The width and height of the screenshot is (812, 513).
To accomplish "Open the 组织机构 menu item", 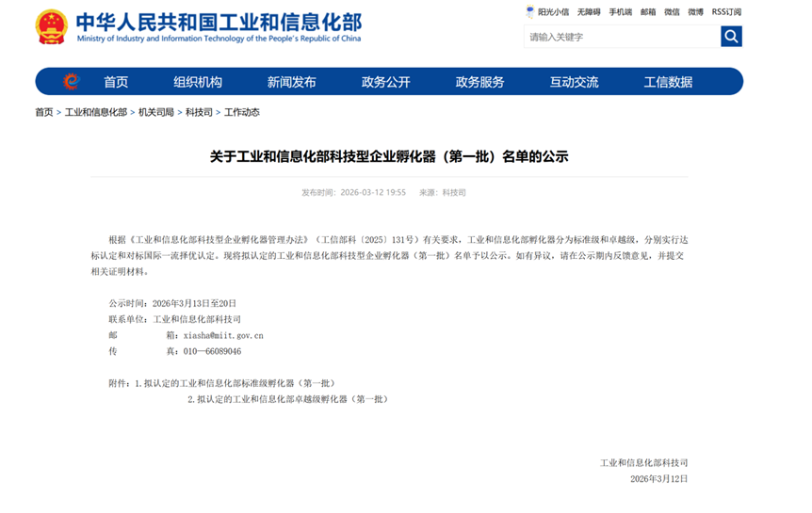I will pos(198,82).
